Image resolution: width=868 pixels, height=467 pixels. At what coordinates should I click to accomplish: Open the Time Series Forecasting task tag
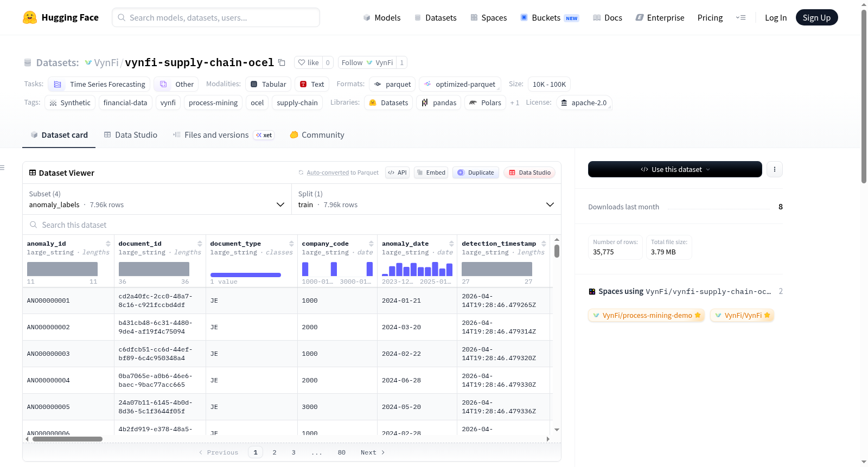(99, 84)
